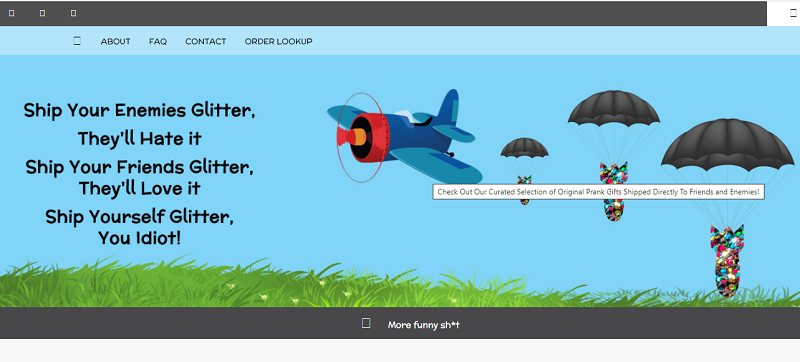The height and width of the screenshot is (362, 800).
Task: Click the More funny sh*t link
Action: click(x=423, y=325)
